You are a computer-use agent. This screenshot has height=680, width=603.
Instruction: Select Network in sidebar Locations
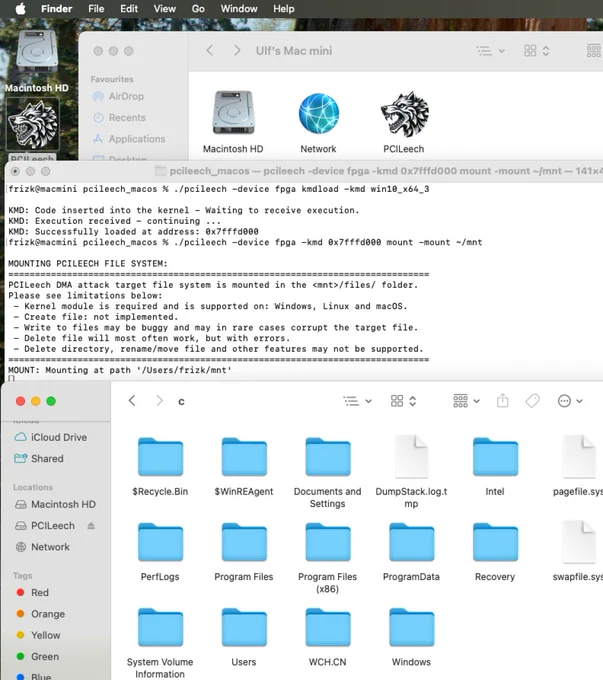42,547
